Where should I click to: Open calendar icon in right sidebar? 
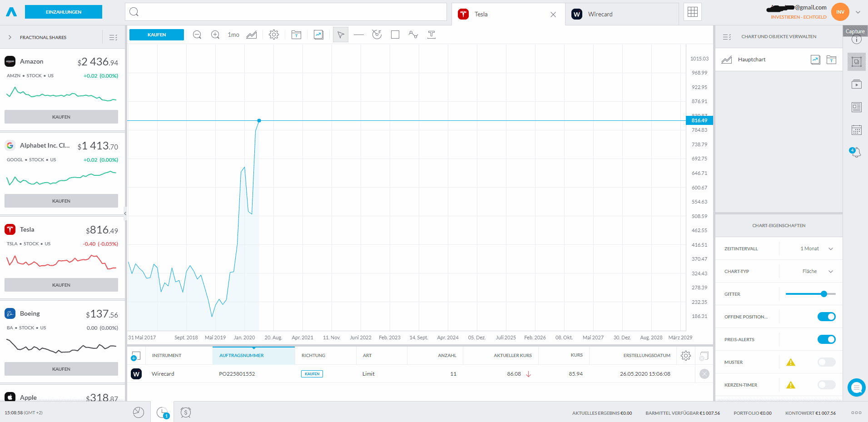(x=857, y=130)
